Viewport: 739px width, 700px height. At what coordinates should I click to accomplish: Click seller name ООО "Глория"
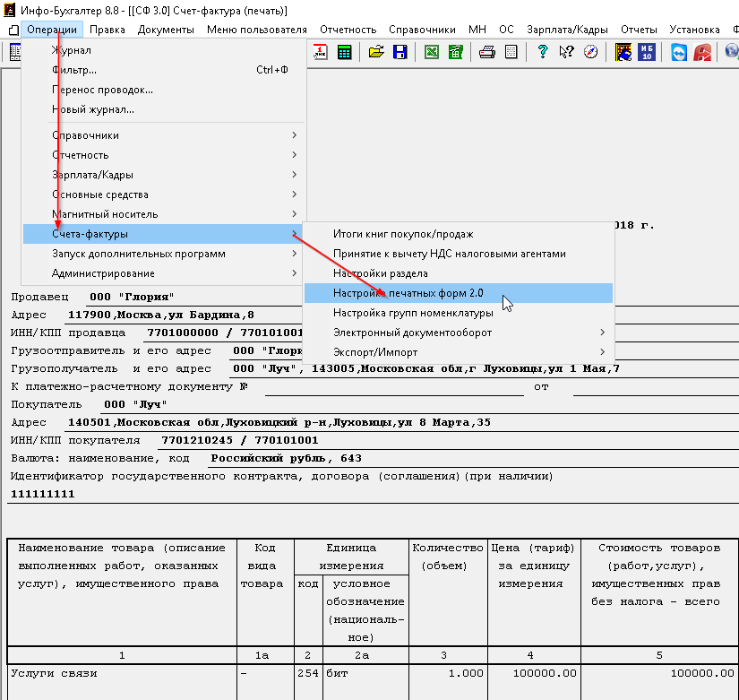132,298
